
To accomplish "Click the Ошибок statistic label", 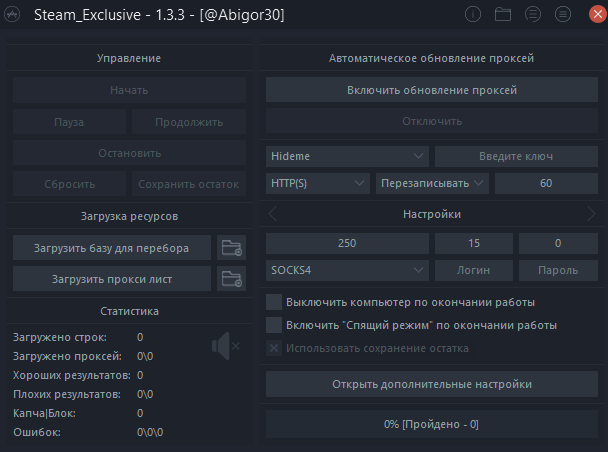I will (x=37, y=432).
